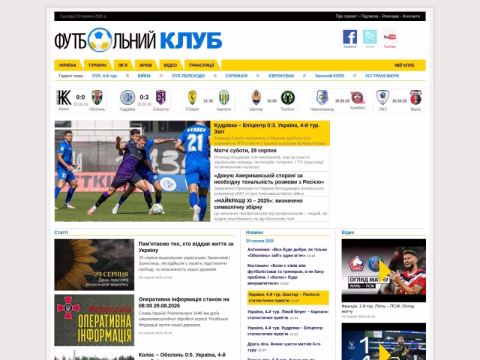Open the Оперативна інформація станом на 08:00 article
This screenshot has height=360, width=480.
tap(184, 302)
